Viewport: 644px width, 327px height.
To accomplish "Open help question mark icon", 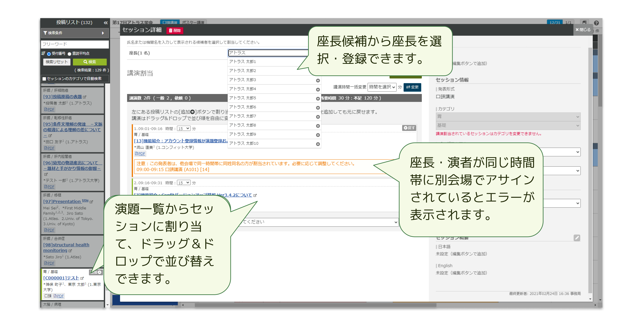I will click(x=596, y=23).
